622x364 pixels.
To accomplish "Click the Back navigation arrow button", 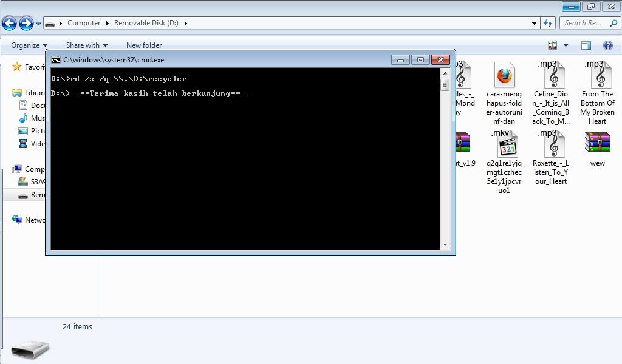I will click(9, 24).
